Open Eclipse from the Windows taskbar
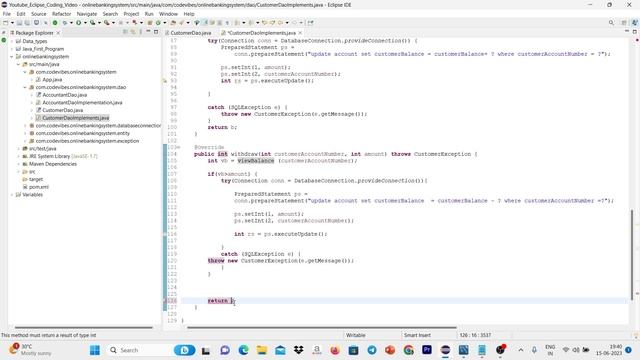This screenshot has height=360, width=640. point(445,350)
